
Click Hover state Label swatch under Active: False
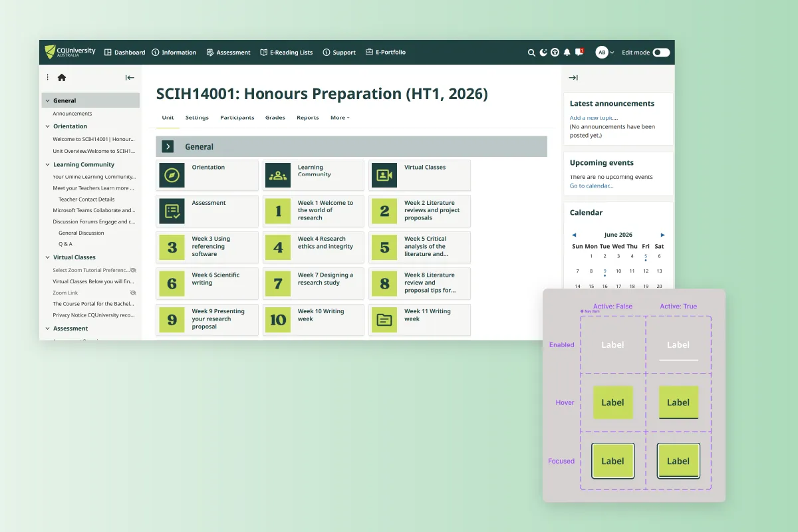(x=612, y=402)
